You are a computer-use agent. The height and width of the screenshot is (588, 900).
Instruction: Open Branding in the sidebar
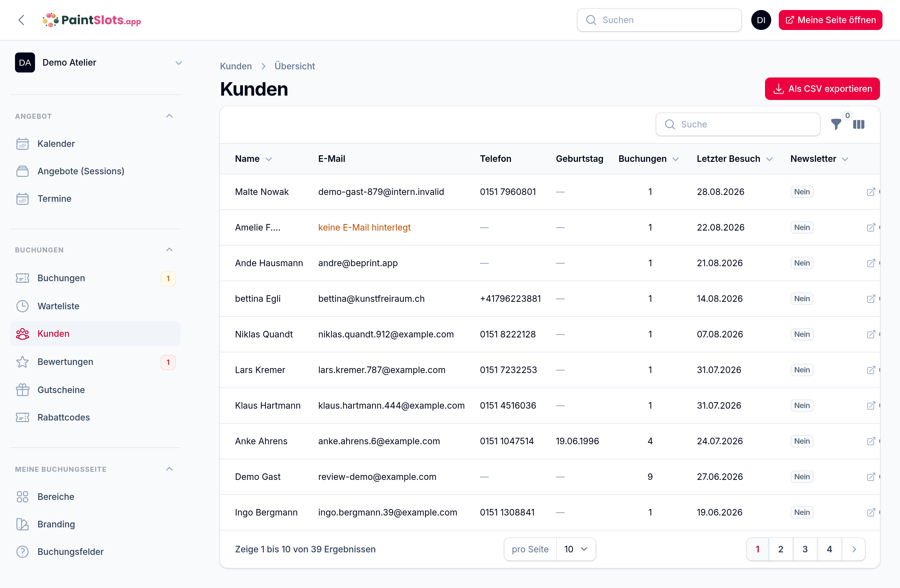(95, 524)
